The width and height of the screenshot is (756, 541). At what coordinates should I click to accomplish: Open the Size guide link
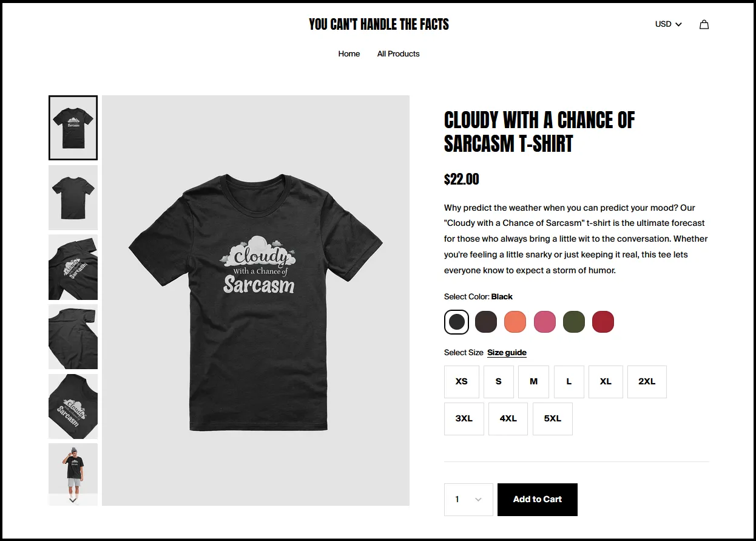click(507, 353)
